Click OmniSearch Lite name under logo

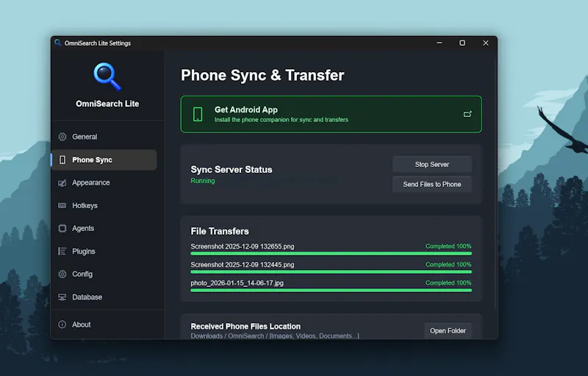[107, 104]
